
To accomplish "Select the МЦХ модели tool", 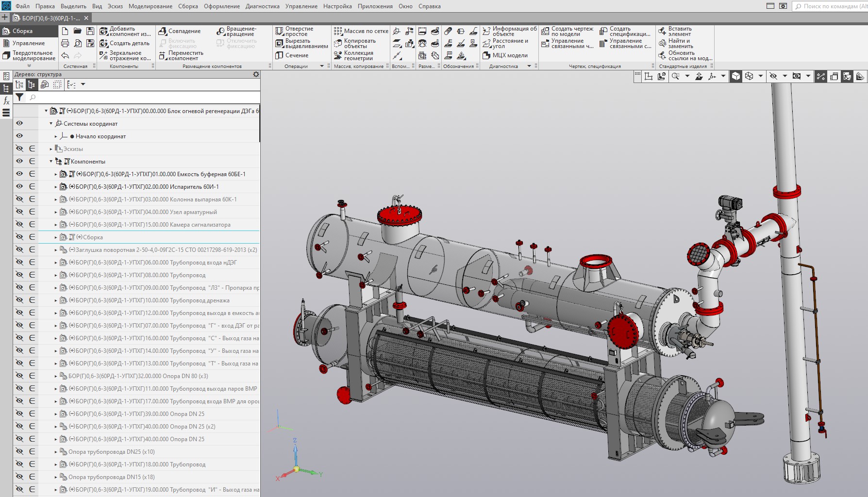I will 505,55.
